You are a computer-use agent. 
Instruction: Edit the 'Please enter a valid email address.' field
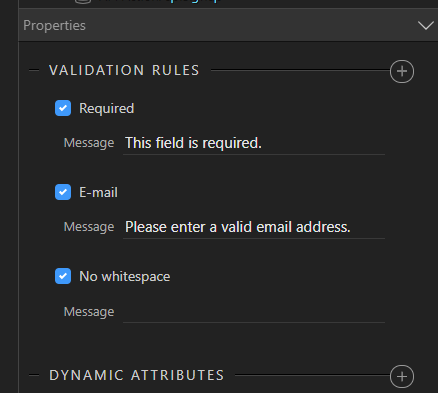[254, 227]
